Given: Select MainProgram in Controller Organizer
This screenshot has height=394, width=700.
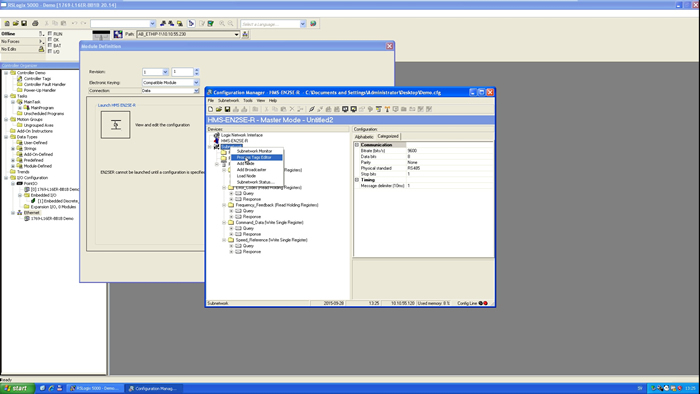Looking at the screenshot, I should pyautogui.click(x=42, y=108).
